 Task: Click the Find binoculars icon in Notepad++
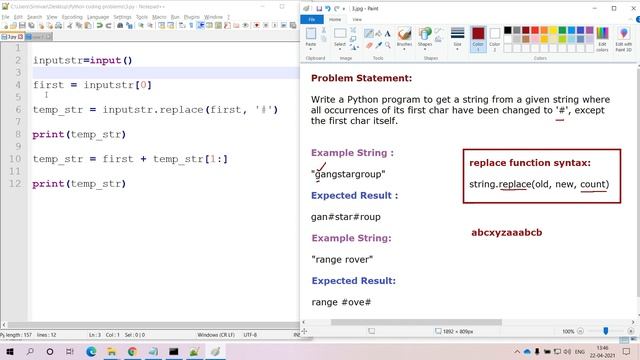click(120, 25)
